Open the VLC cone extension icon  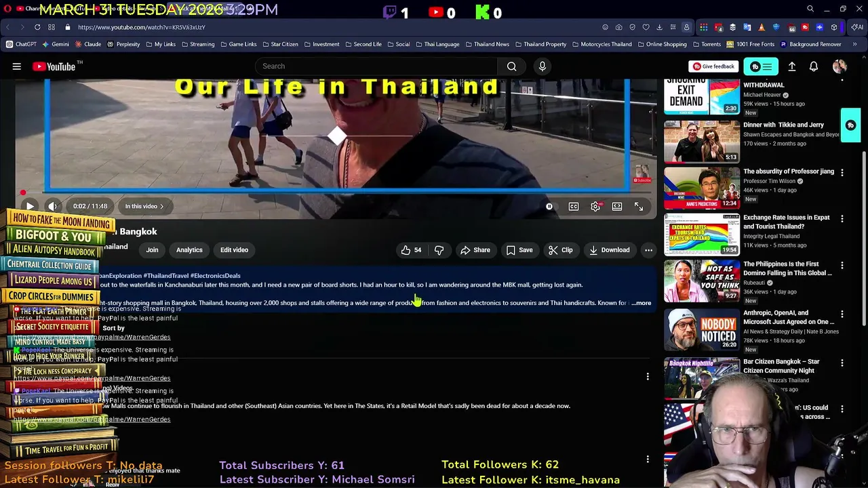pos(762,27)
